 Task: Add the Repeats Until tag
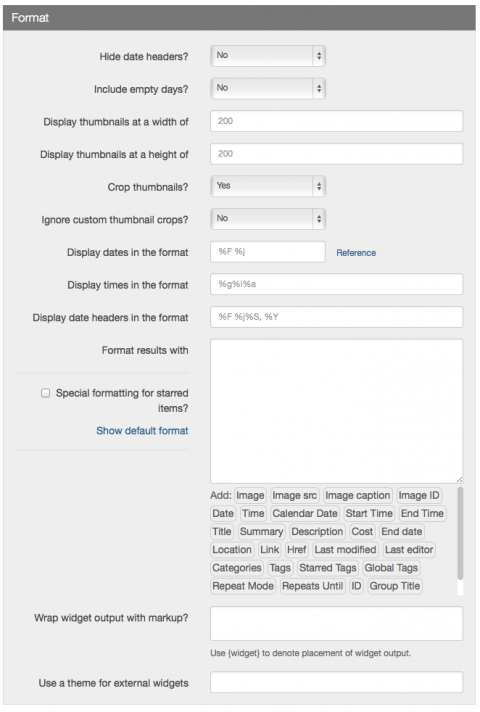312,586
